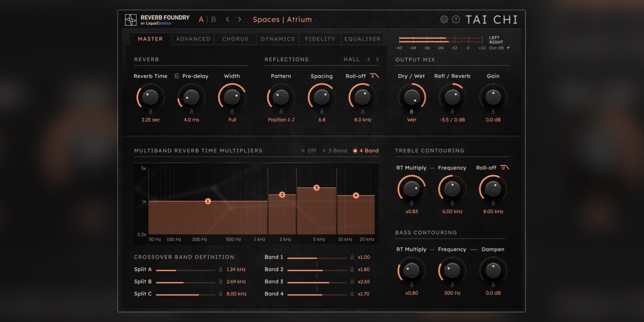Select previous reflections type before HALL
644x322 pixels.
pos(369,60)
